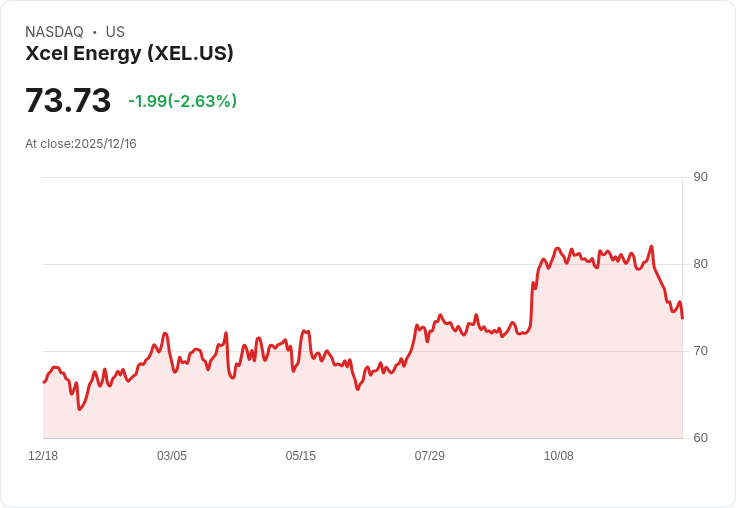Image resolution: width=736 pixels, height=508 pixels.
Task: Click the lowest dip of the chart line
Action: click(79, 409)
